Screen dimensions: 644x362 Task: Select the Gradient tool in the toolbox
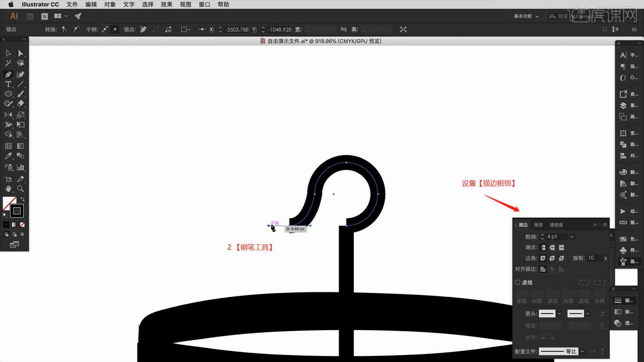click(20, 146)
